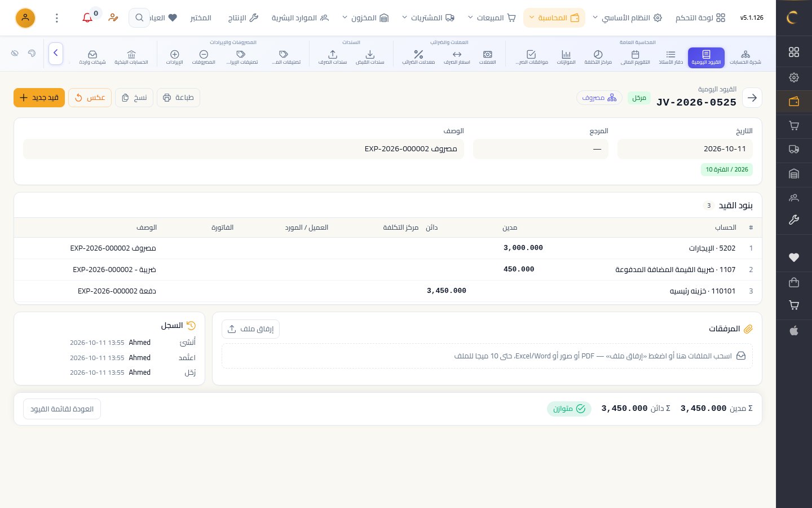This screenshot has width=812, height=508.
Task: Click the عكس reverse button
Action: click(x=90, y=98)
